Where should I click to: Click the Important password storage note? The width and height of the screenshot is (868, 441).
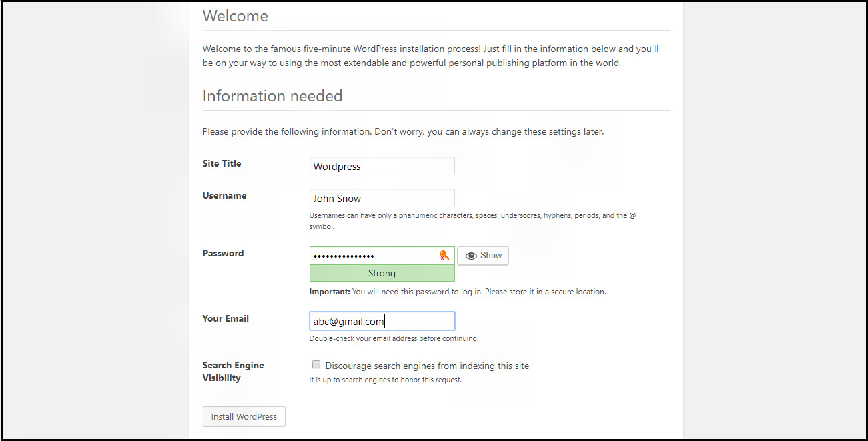pyautogui.click(x=458, y=292)
